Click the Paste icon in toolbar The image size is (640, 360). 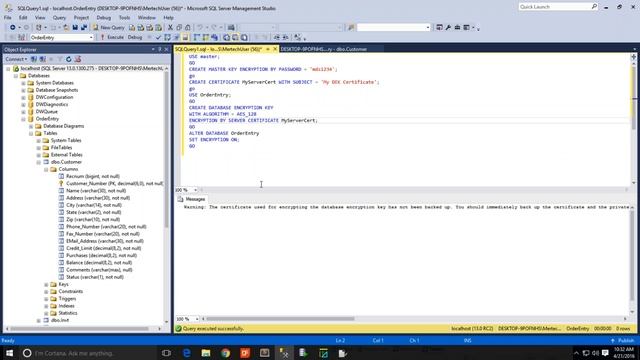click(x=188, y=27)
